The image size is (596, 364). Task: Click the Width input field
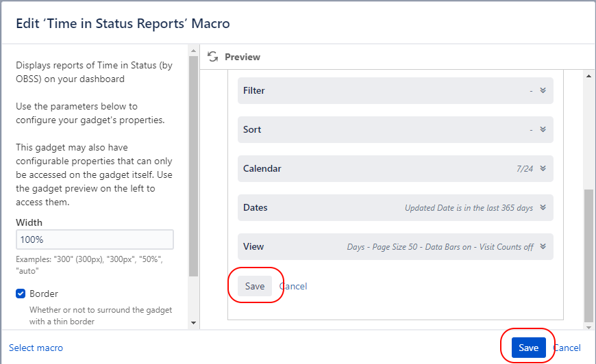(95, 239)
